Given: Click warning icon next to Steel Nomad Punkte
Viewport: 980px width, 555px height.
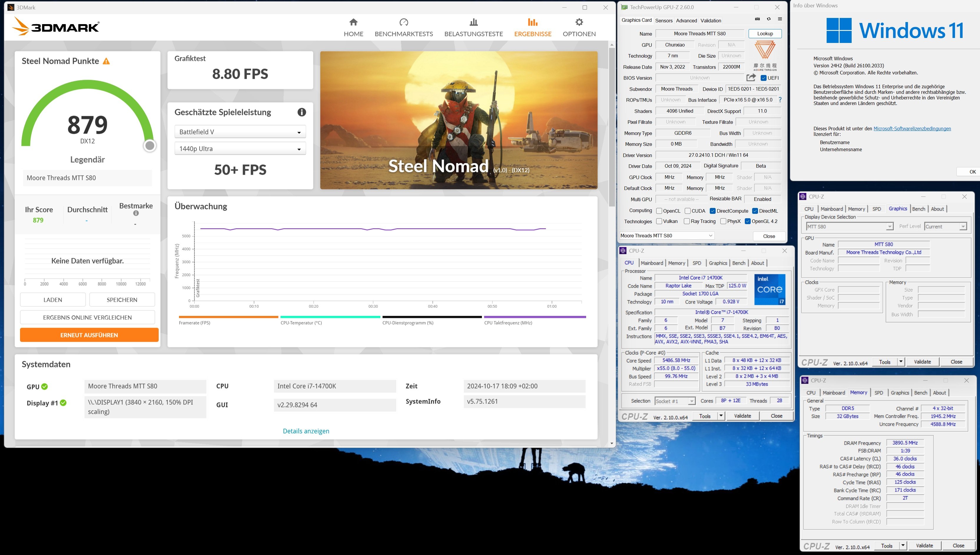Looking at the screenshot, I should (x=107, y=61).
